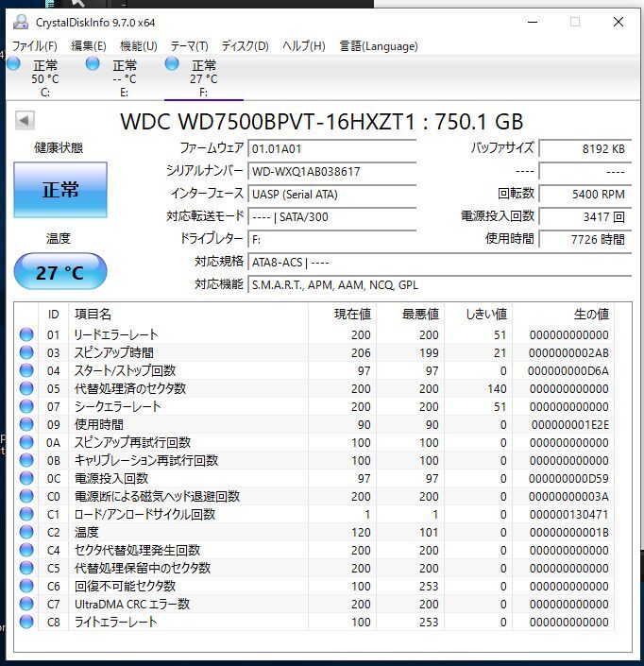Image resolution: width=644 pixels, height=666 pixels.
Task: Click the 最悪値 column header
Action: (410, 315)
